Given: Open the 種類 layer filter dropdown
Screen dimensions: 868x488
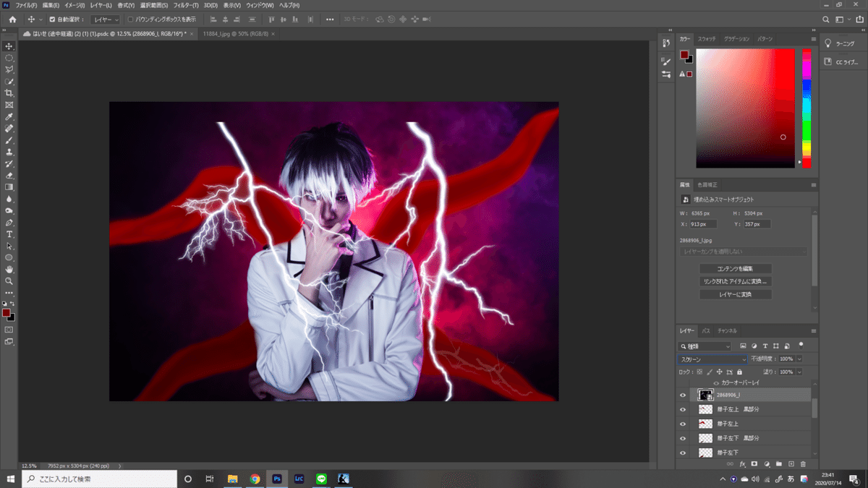Looking at the screenshot, I should (x=705, y=346).
